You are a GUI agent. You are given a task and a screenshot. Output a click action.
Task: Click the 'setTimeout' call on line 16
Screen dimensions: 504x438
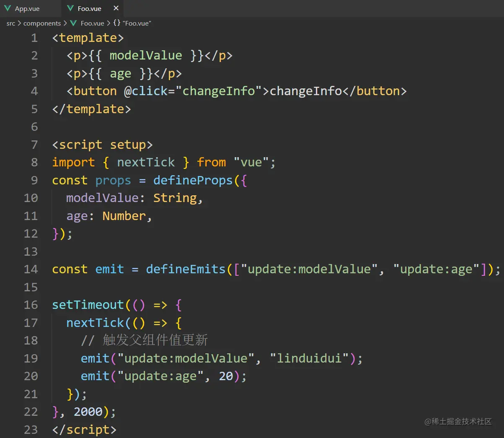pos(88,305)
